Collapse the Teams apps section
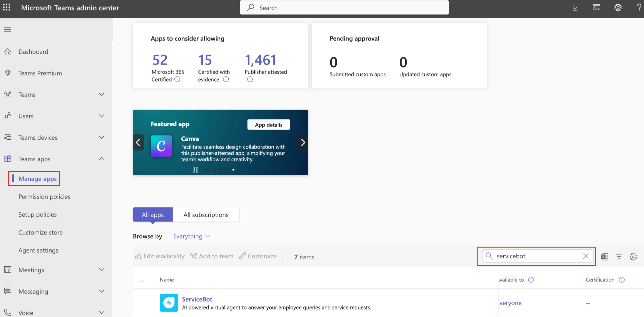 pyautogui.click(x=102, y=159)
